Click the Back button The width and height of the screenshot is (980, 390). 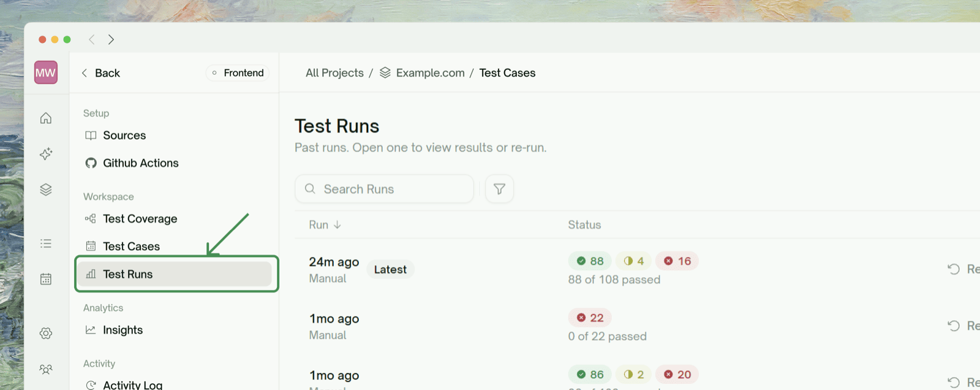point(100,72)
